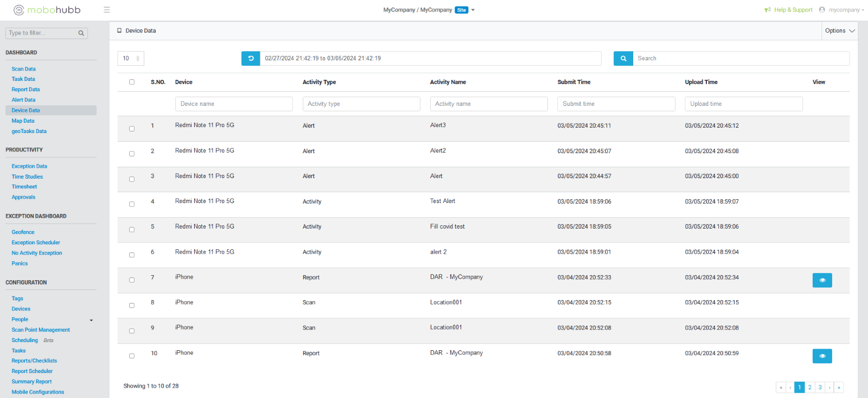Open the Options dropdown

[x=839, y=31]
